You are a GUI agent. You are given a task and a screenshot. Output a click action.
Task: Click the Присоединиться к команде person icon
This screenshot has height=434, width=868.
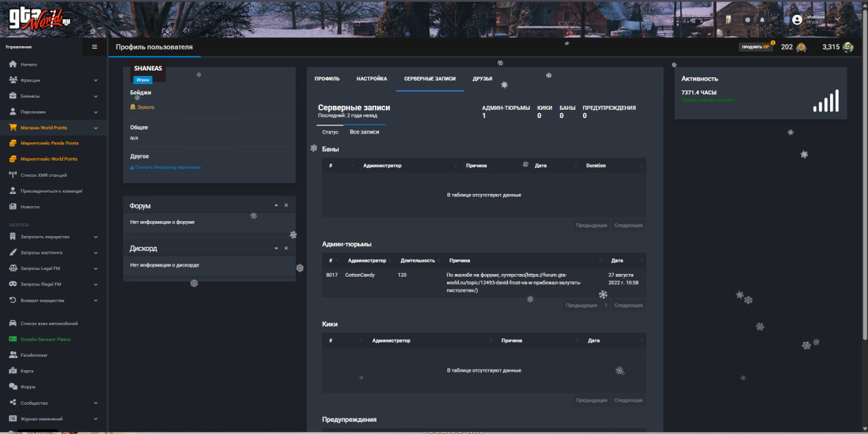pos(13,191)
